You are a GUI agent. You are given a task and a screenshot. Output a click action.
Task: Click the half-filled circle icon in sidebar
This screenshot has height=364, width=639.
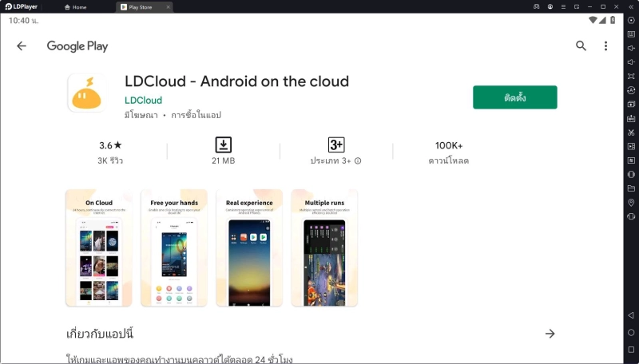point(631,174)
